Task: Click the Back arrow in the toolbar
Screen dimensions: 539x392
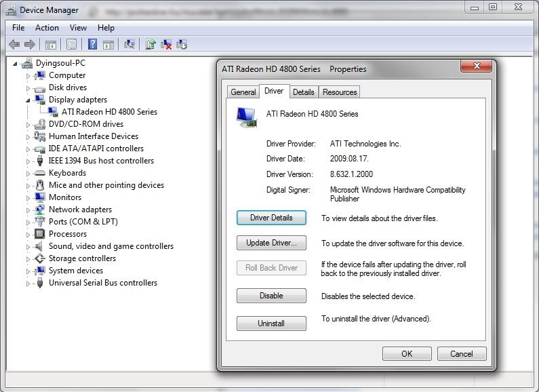Action: coord(14,44)
